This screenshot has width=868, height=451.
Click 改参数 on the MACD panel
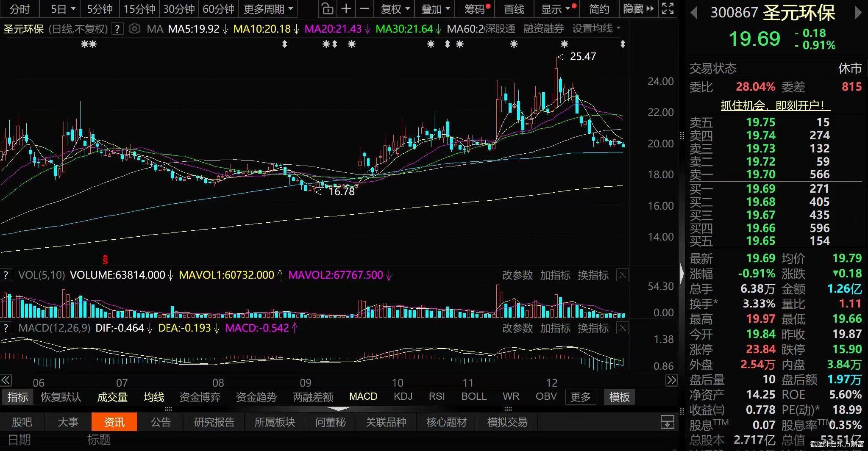coord(517,328)
